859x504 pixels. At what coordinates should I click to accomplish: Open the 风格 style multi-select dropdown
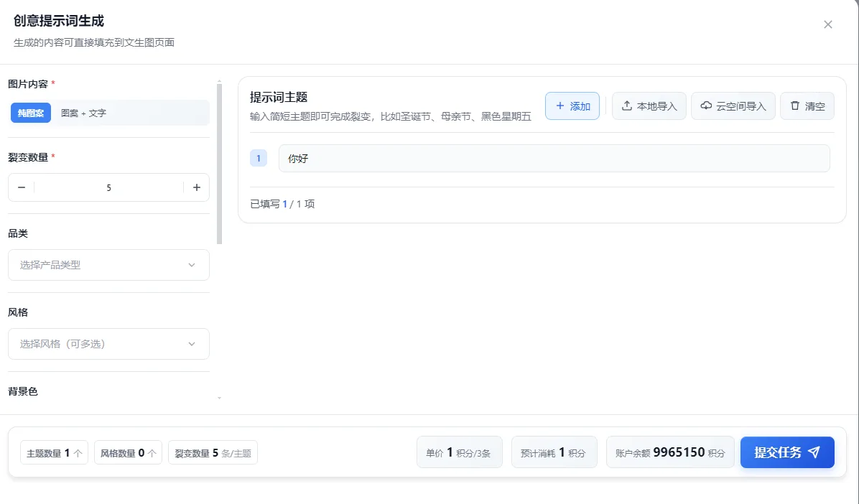tap(101, 344)
